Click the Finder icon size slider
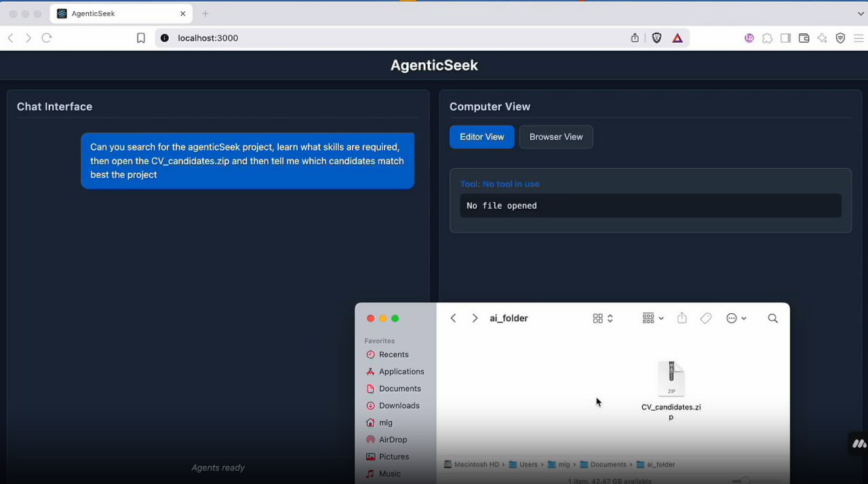 coord(745,481)
